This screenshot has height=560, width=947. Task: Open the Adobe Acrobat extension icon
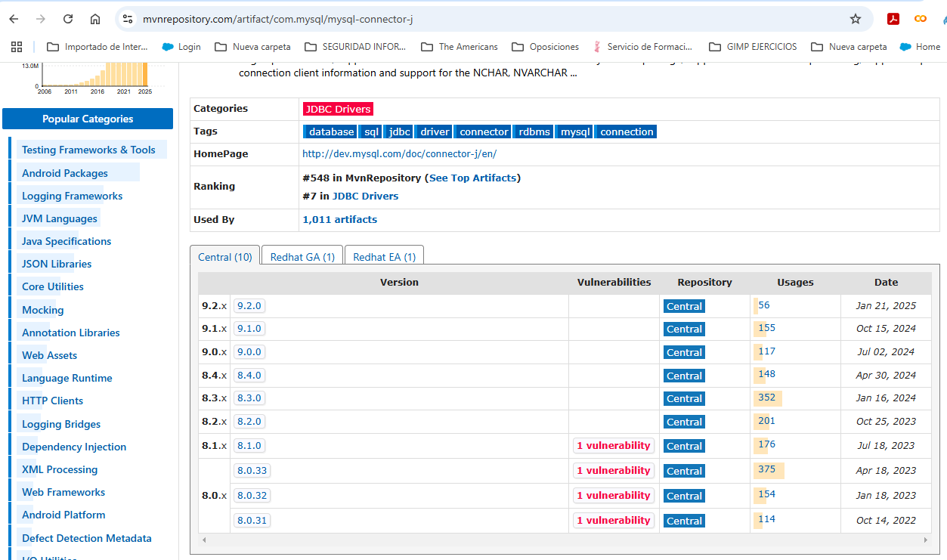coord(893,19)
